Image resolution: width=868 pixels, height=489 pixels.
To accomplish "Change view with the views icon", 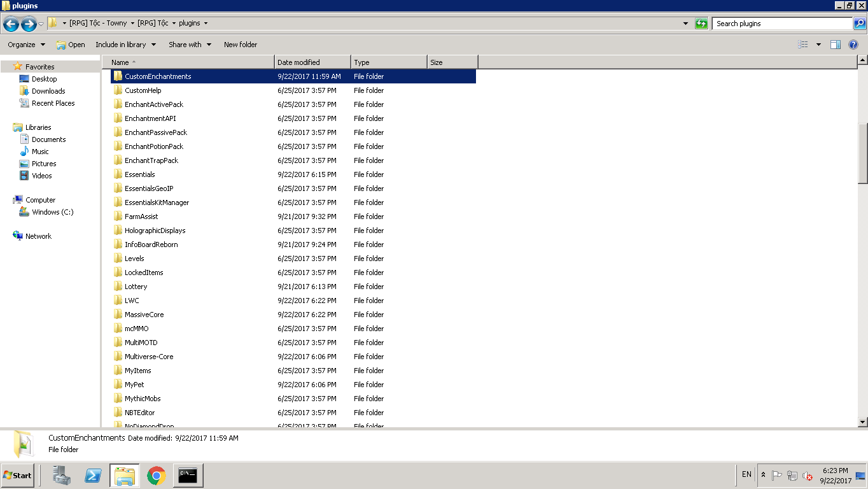I will [x=803, y=45].
